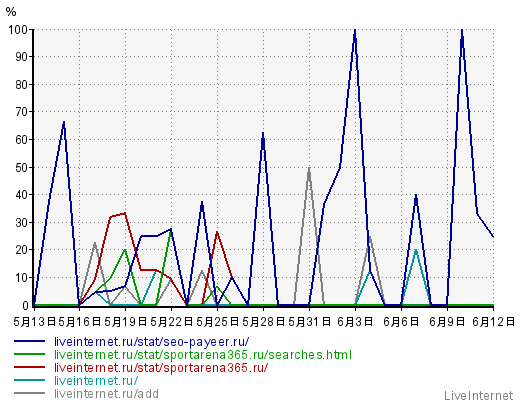
Task: Open the red liveinternet.ru/stat/sportarena365.ru/ legend link
Action: tap(161, 368)
